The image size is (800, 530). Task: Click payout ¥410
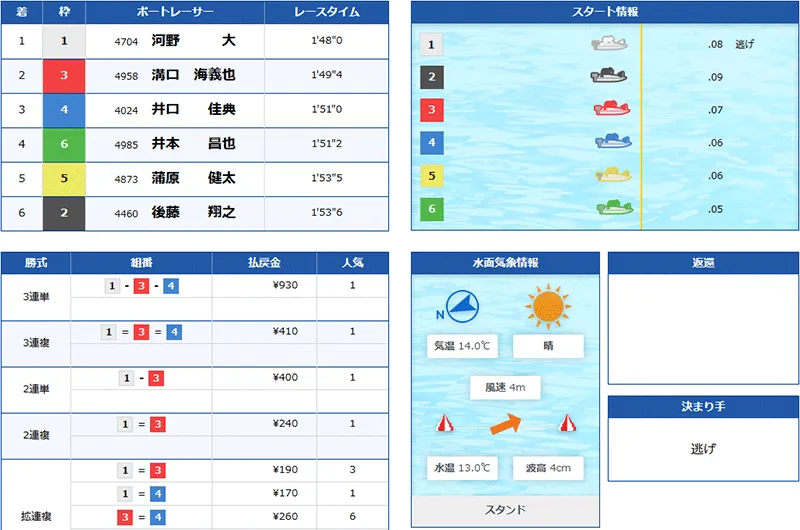coord(285,331)
